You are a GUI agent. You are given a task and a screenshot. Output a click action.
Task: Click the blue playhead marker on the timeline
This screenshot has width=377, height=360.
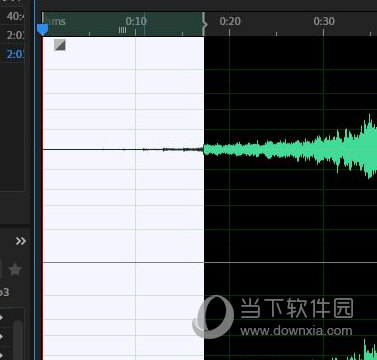[x=42, y=29]
